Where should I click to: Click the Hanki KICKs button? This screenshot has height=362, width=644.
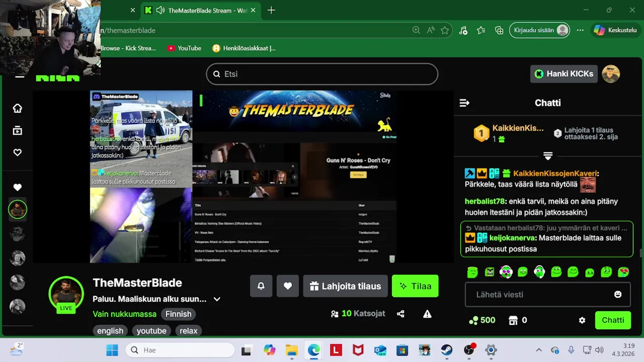[564, 74]
